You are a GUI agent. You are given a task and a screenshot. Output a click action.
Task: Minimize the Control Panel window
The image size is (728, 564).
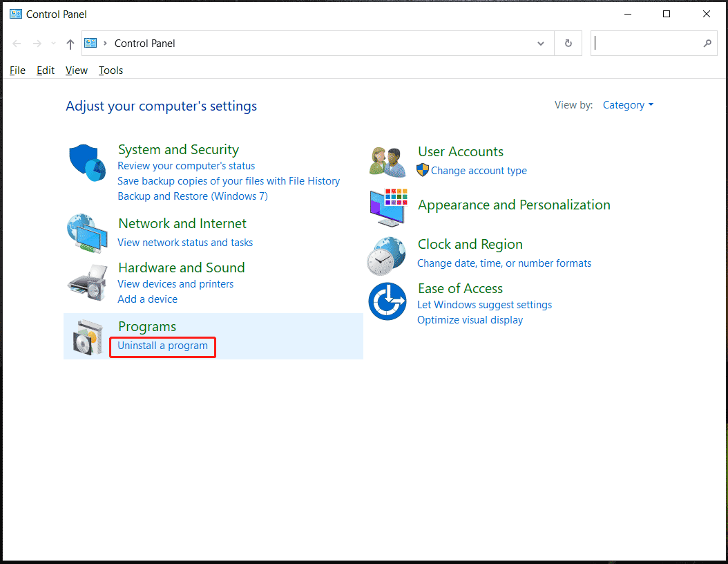(628, 14)
